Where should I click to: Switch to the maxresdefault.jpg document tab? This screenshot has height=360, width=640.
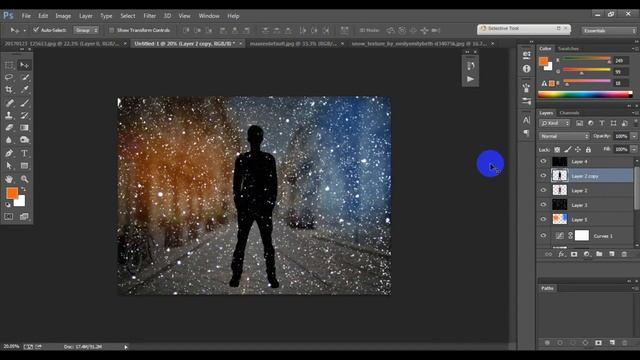(x=293, y=43)
